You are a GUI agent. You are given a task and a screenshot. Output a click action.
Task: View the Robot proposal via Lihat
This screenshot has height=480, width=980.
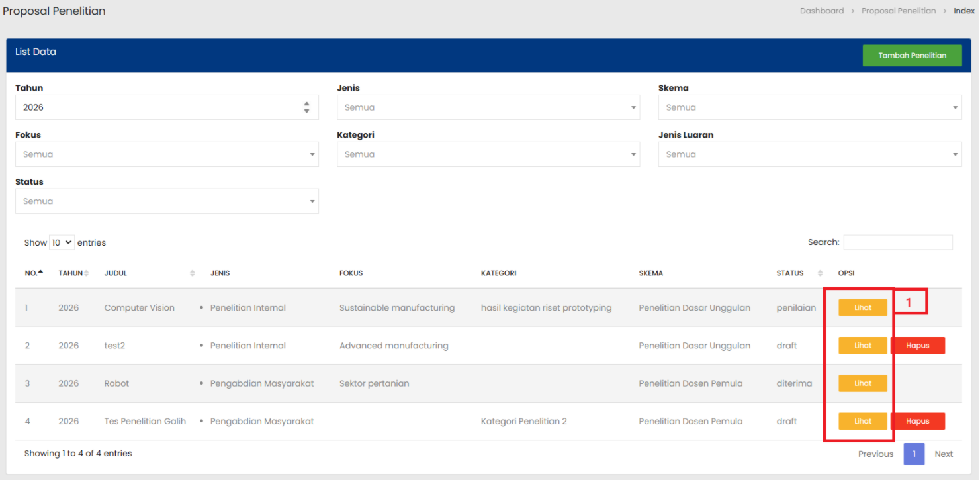(x=862, y=383)
